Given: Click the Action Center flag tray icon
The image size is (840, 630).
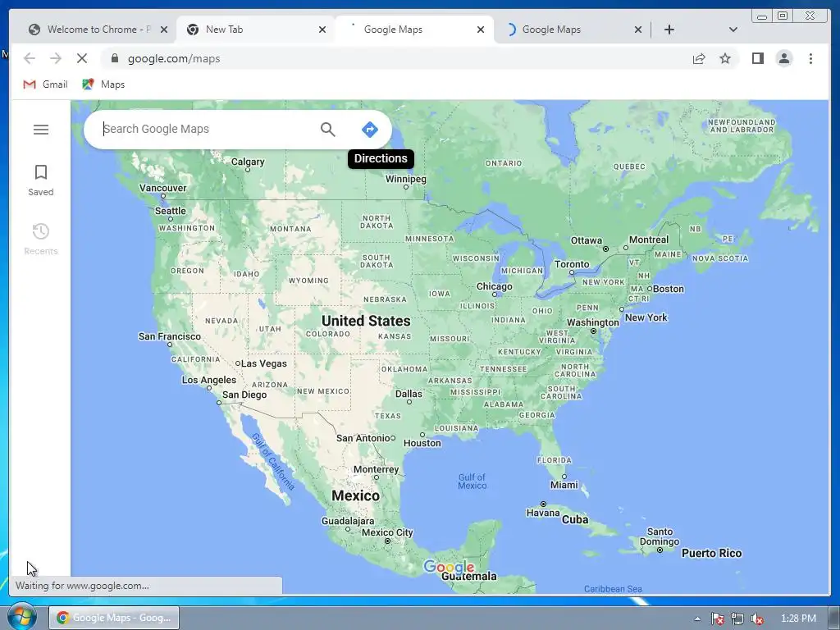Looking at the screenshot, I should [x=717, y=619].
